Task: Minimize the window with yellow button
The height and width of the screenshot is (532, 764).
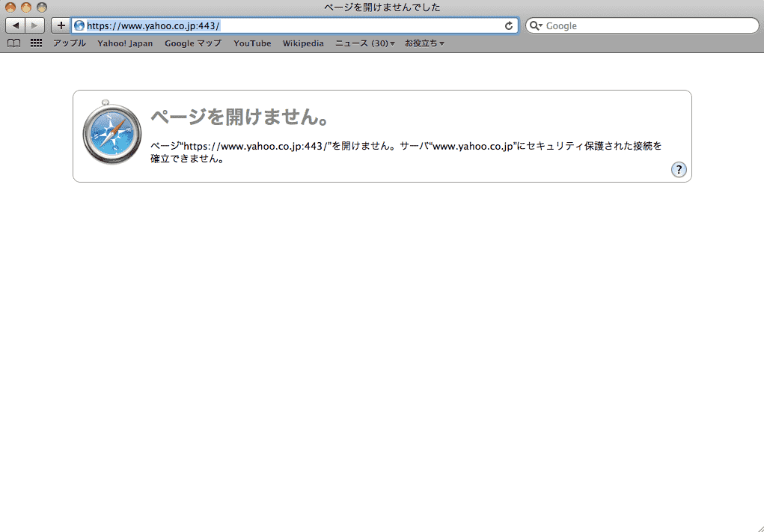Action: click(x=26, y=7)
